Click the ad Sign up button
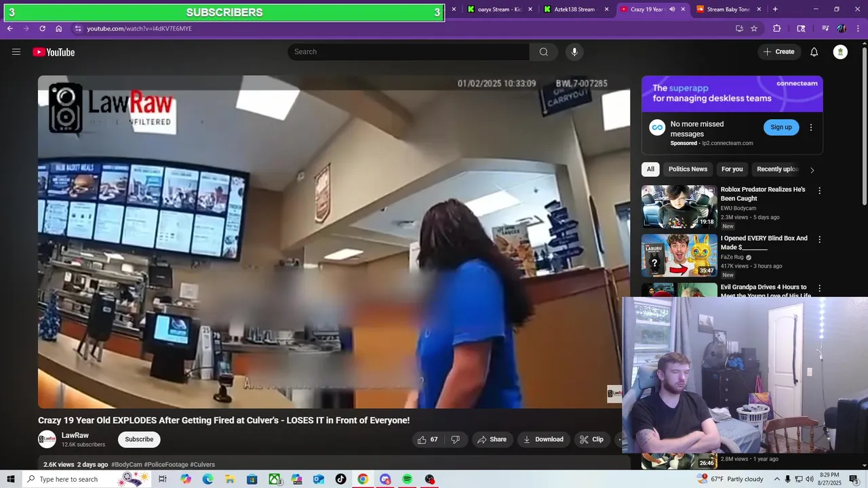Viewport: 868px width, 488px height. tap(781, 127)
